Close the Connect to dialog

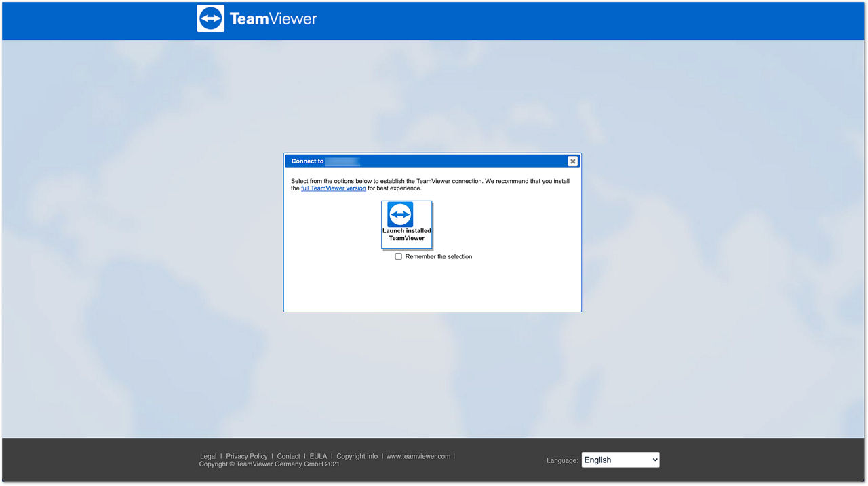coord(572,161)
